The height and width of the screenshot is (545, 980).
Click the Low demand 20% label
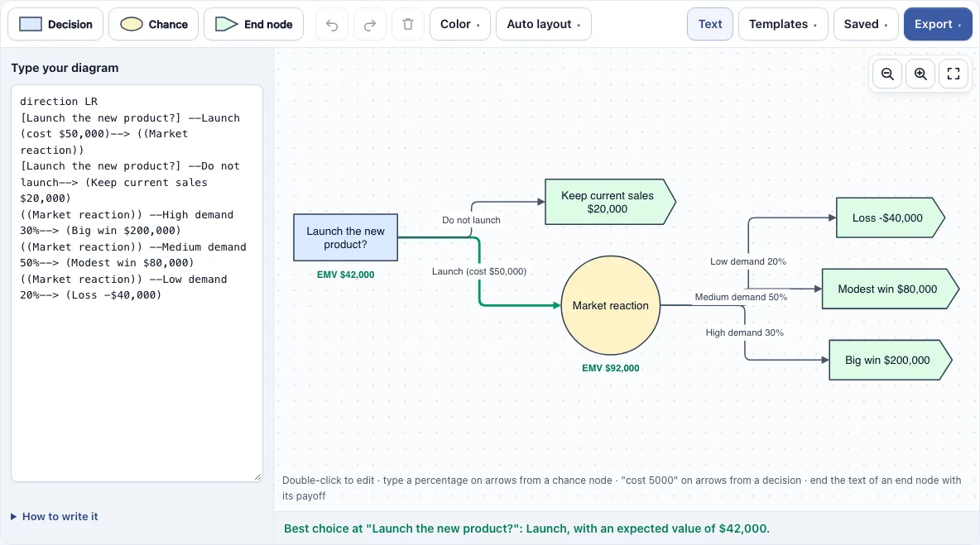click(x=748, y=261)
